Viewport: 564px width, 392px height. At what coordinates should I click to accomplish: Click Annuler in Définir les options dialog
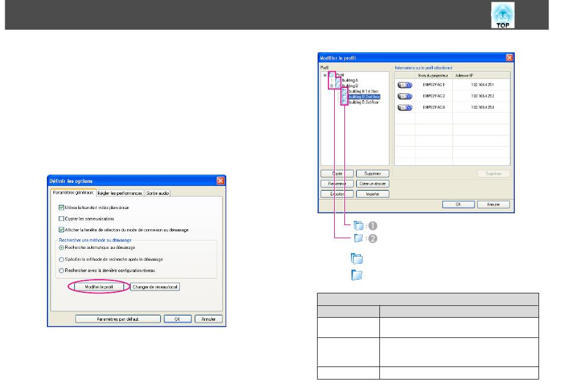click(x=208, y=319)
